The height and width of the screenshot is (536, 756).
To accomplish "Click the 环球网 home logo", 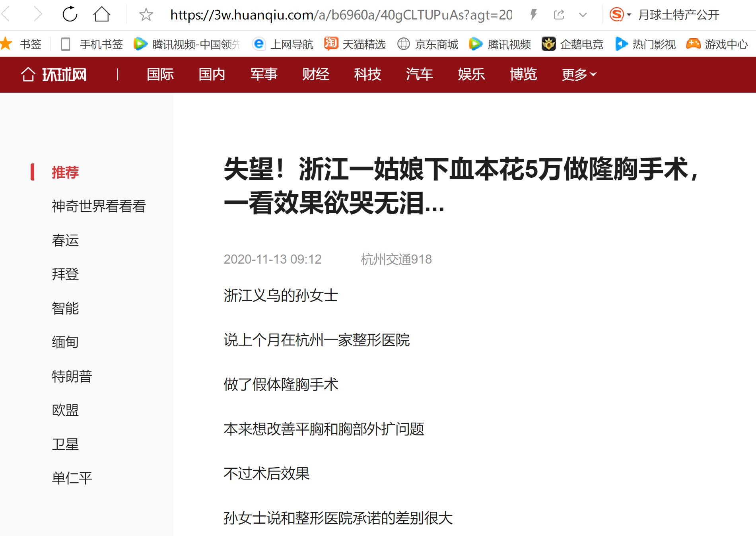I will tap(54, 74).
